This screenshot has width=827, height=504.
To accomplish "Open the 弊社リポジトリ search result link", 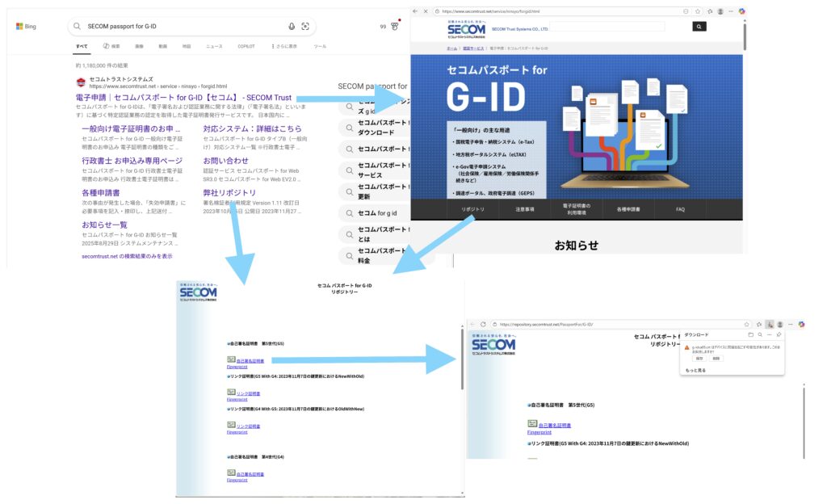I will (x=229, y=194).
